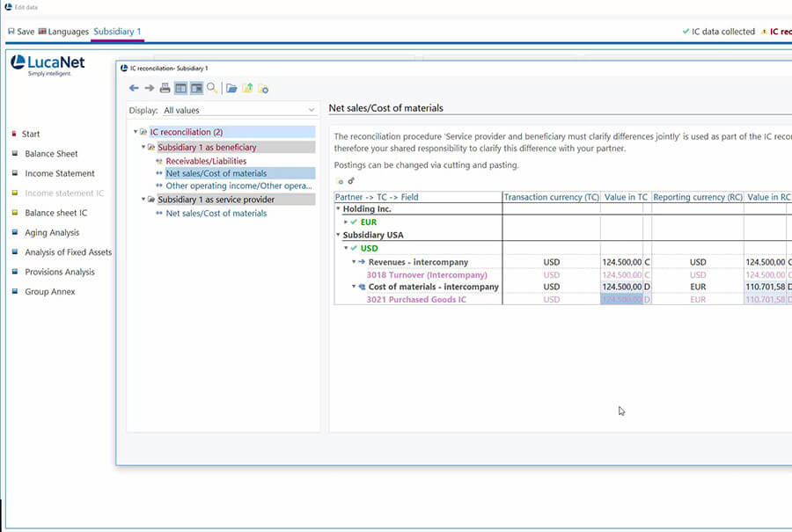Open Provisions Analysis in the sidebar
792x532 pixels.
tap(60, 272)
